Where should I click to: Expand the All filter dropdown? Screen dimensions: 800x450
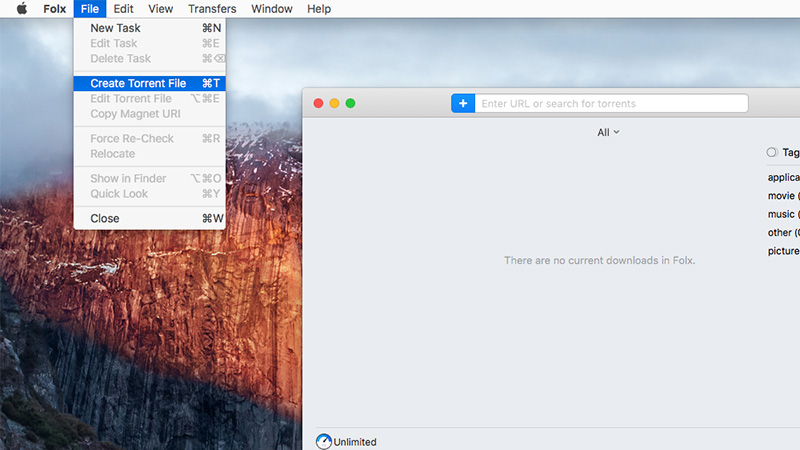click(x=608, y=132)
